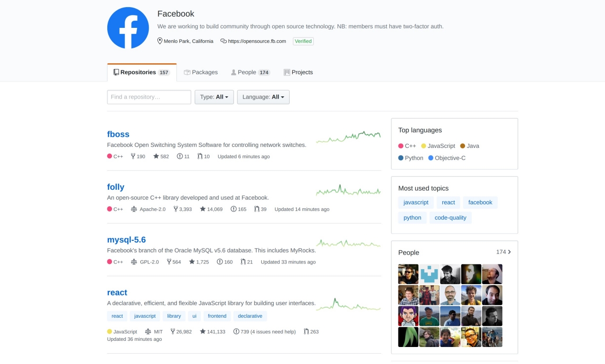Select the react topic in Most used topics
This screenshot has width=605, height=364.
click(449, 203)
